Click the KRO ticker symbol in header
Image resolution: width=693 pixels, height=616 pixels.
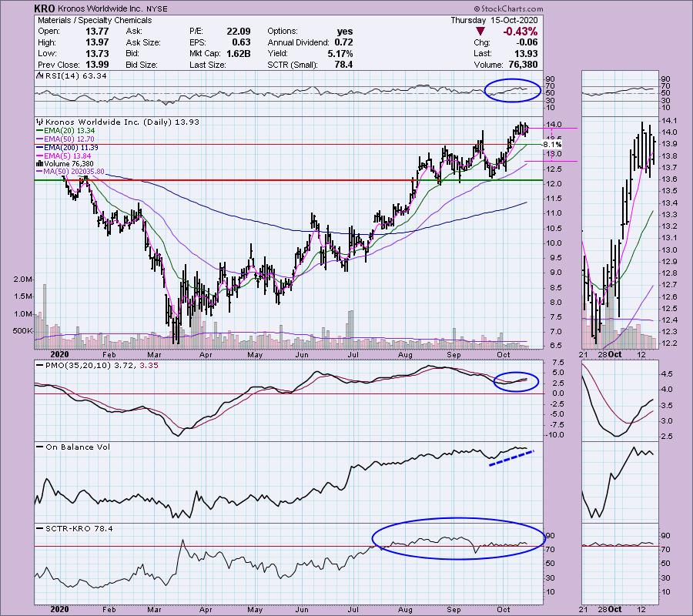coord(45,8)
